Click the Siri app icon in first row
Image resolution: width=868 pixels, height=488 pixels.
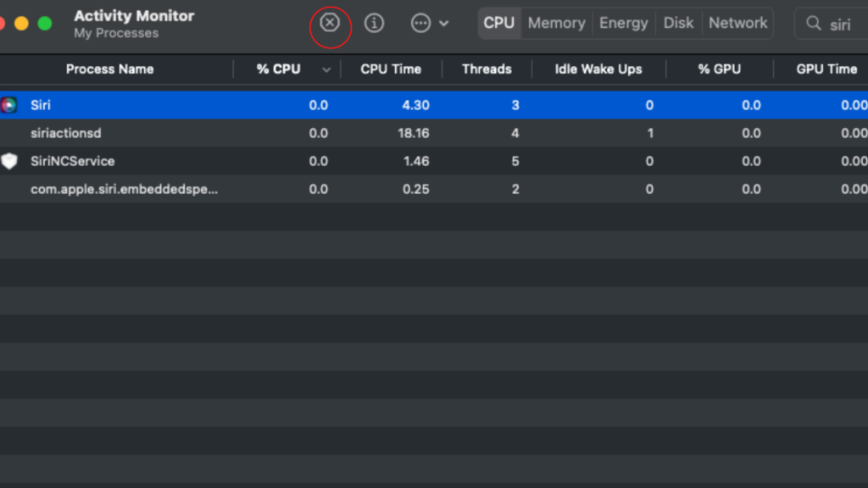[8, 105]
